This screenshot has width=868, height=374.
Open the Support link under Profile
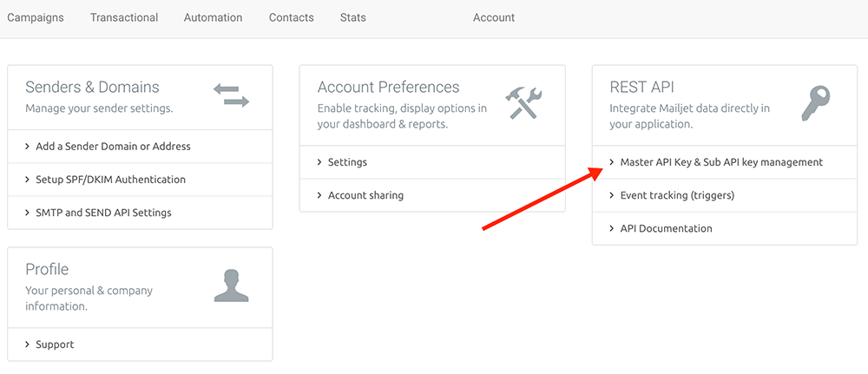55,344
